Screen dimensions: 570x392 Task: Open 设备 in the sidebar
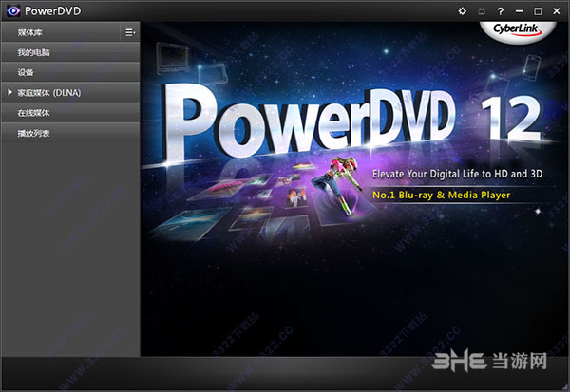tap(70, 72)
